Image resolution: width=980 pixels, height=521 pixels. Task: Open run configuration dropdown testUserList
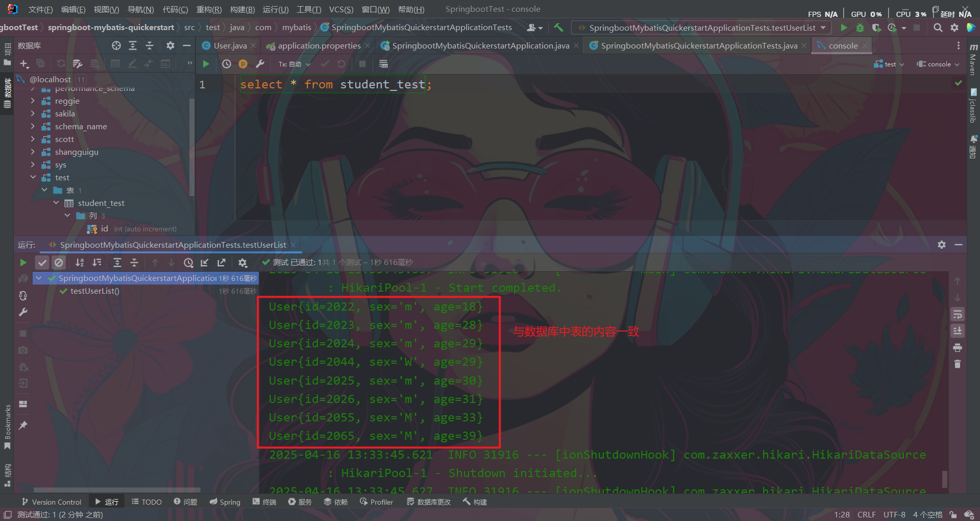(702, 28)
